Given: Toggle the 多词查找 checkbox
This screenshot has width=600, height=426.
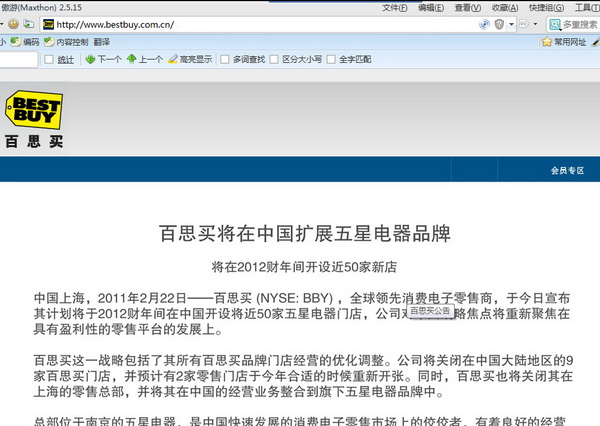Looking at the screenshot, I should point(224,60).
